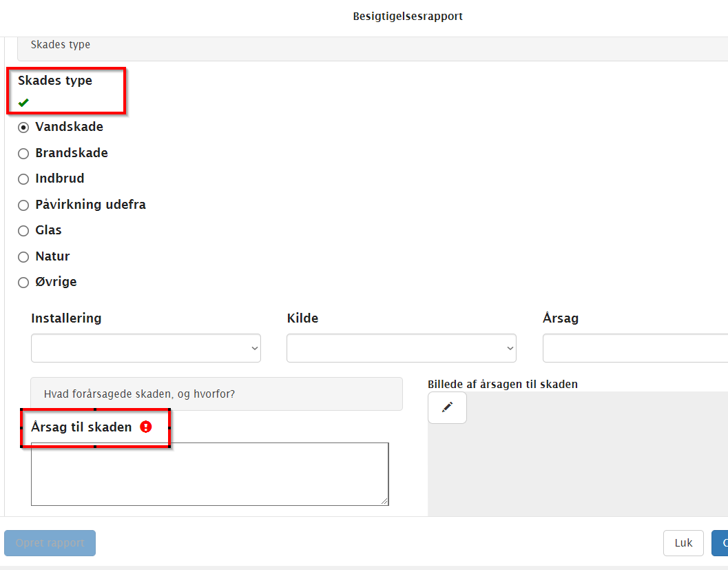This screenshot has width=728, height=570.
Task: Open the Installering dropdown
Action: [x=145, y=348]
